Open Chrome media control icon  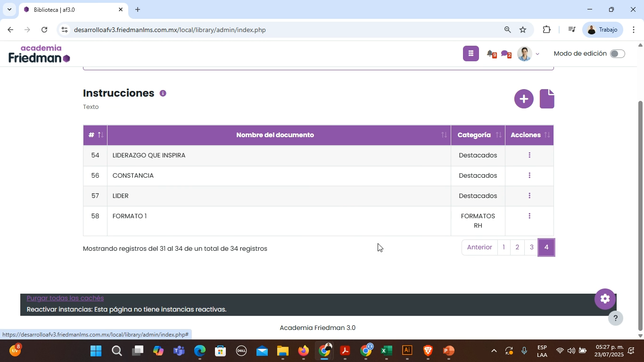[572, 30]
